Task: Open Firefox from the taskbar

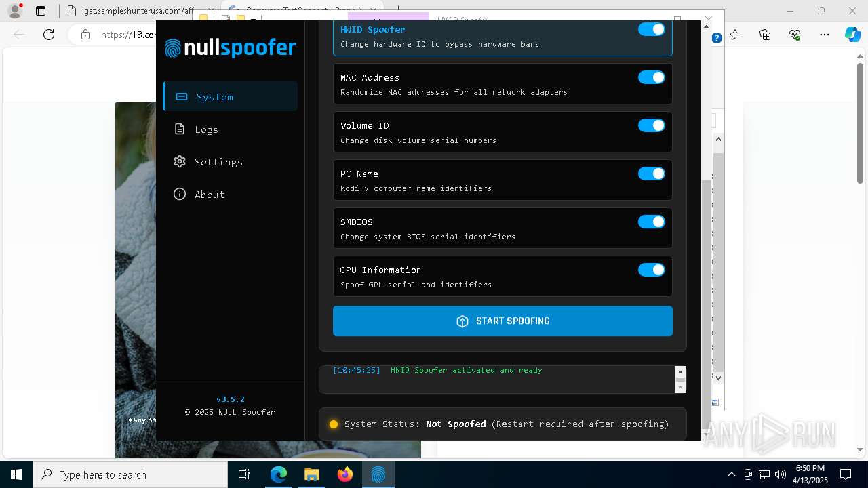Action: point(345,474)
